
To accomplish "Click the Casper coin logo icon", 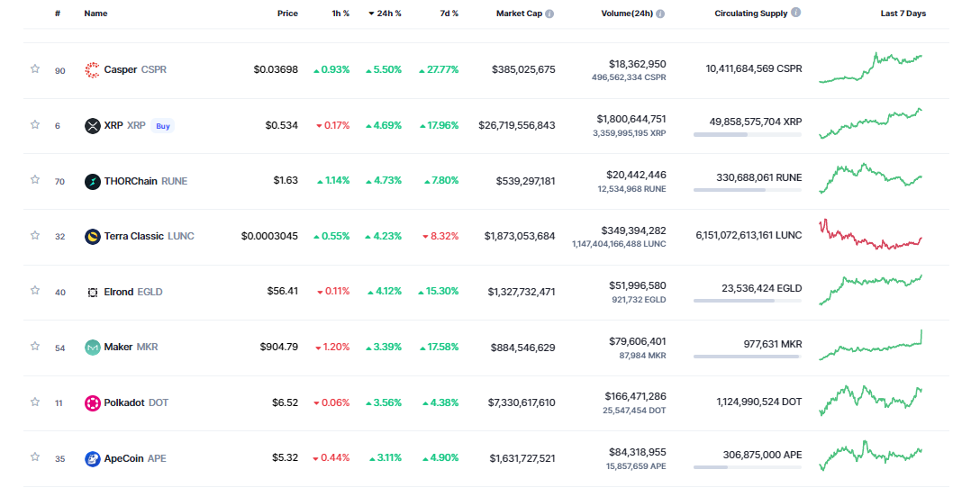I will pyautogui.click(x=92, y=70).
